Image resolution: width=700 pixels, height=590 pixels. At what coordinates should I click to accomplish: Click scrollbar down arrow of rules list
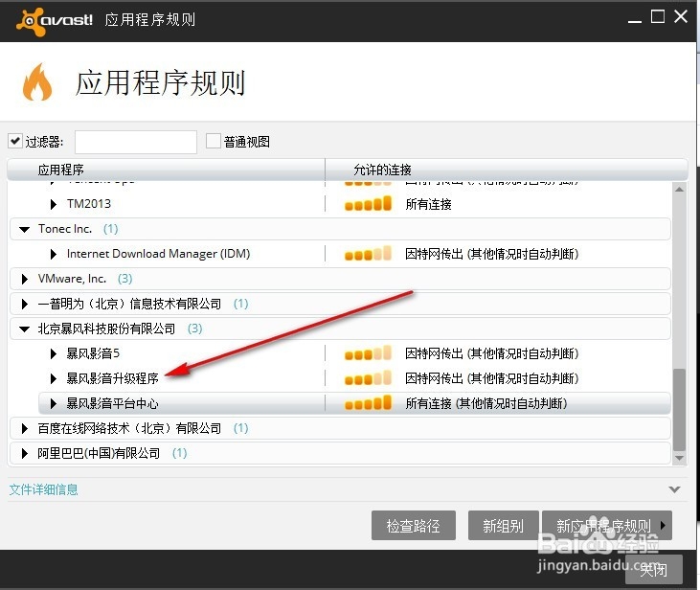680,458
